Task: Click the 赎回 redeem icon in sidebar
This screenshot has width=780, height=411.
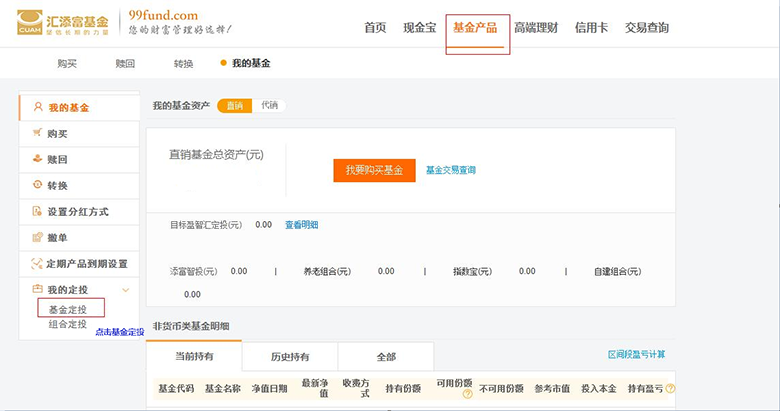Action: point(38,159)
